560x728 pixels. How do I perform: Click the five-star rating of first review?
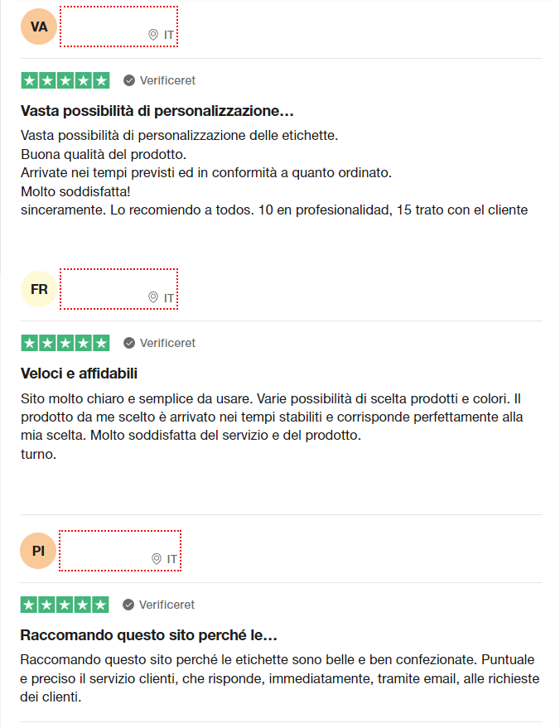coord(65,80)
